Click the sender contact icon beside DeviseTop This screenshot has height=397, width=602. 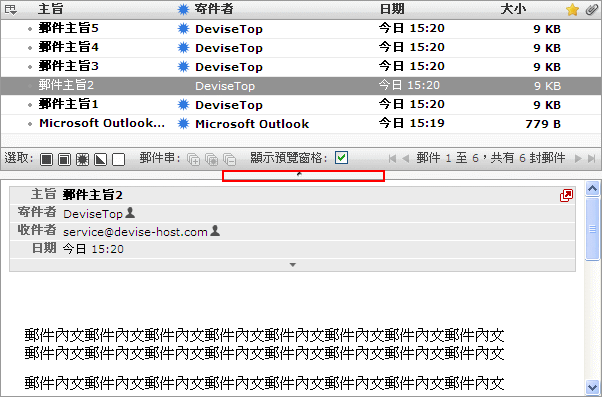[130, 213]
